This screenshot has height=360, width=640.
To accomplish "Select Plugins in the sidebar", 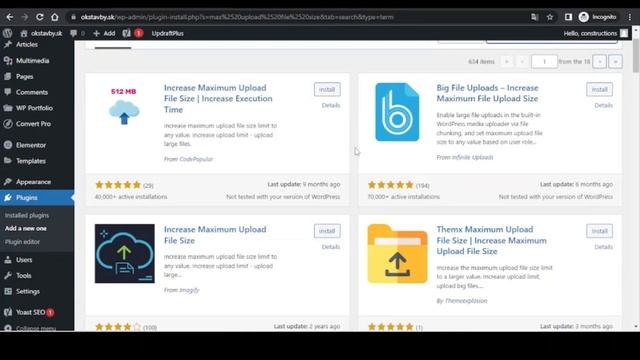I will [x=37, y=198].
